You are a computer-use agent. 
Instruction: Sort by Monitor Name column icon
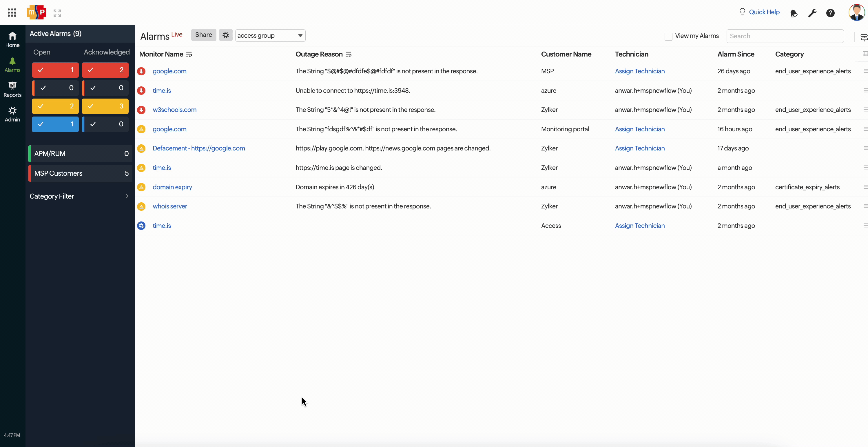point(189,54)
